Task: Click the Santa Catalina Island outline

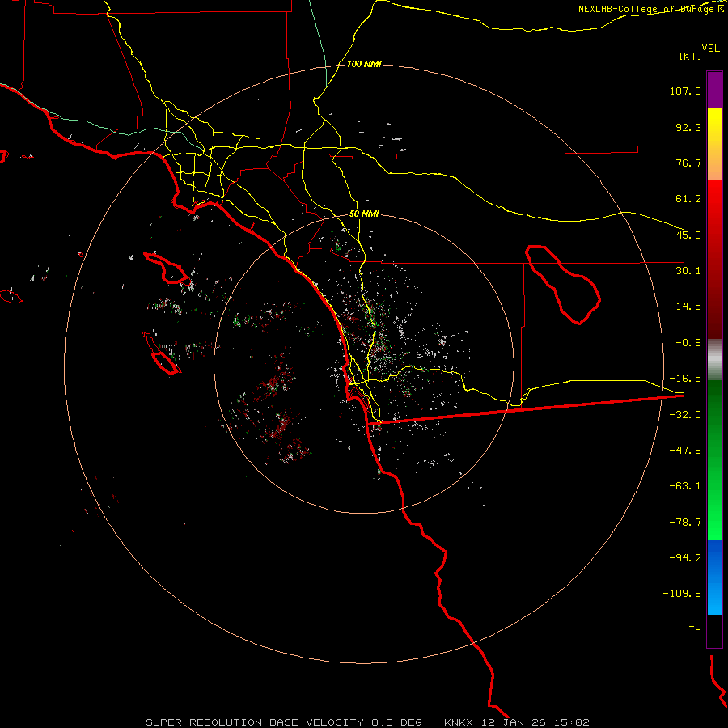Action: pyautogui.click(x=167, y=268)
